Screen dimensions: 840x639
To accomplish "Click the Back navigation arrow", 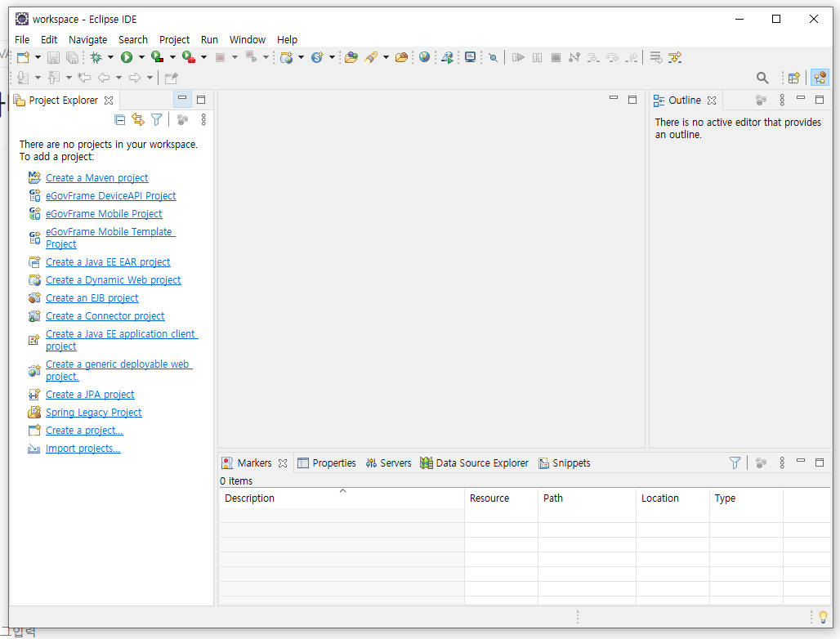I will coord(104,78).
